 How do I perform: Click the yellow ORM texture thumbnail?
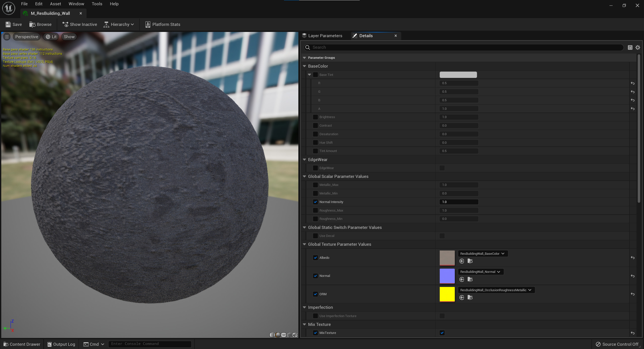coord(447,294)
